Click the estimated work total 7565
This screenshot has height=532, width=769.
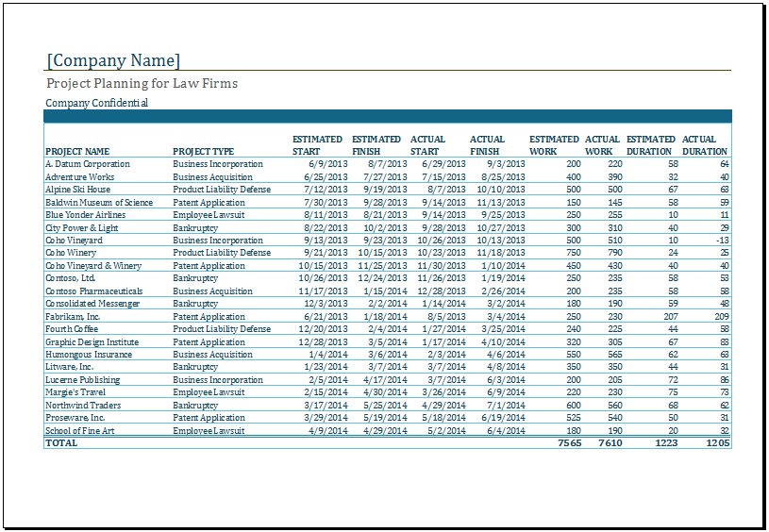pos(569,443)
